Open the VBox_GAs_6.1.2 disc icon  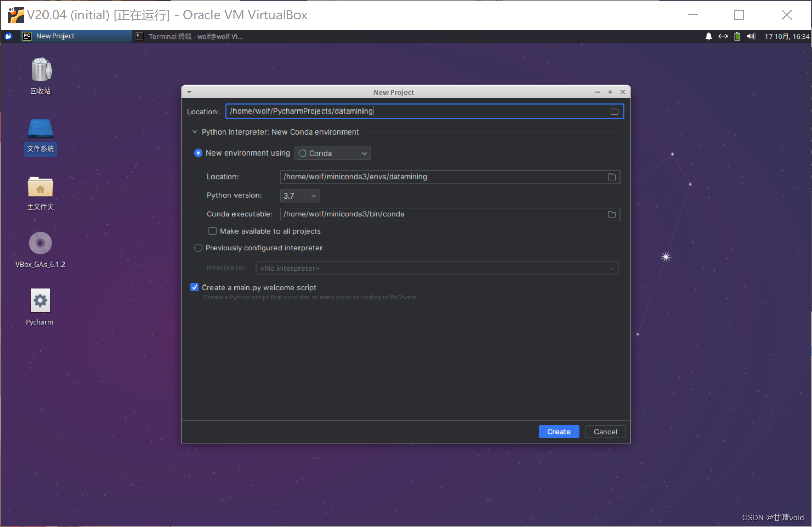[x=40, y=250]
